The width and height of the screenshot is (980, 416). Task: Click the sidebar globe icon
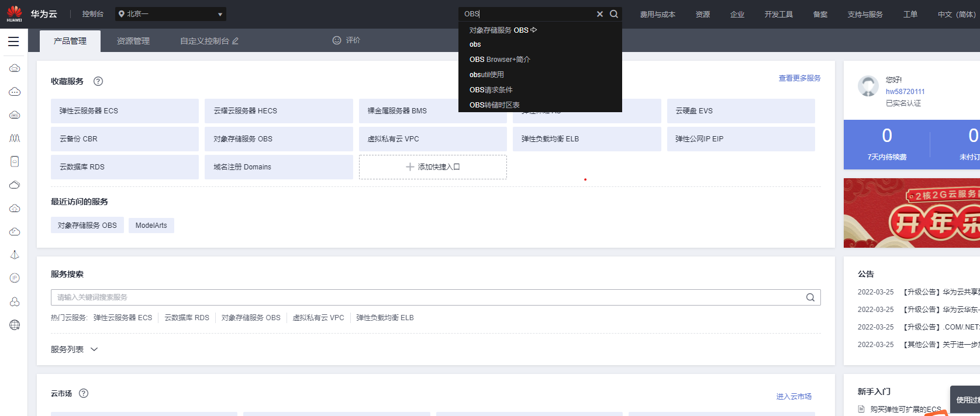tap(15, 325)
